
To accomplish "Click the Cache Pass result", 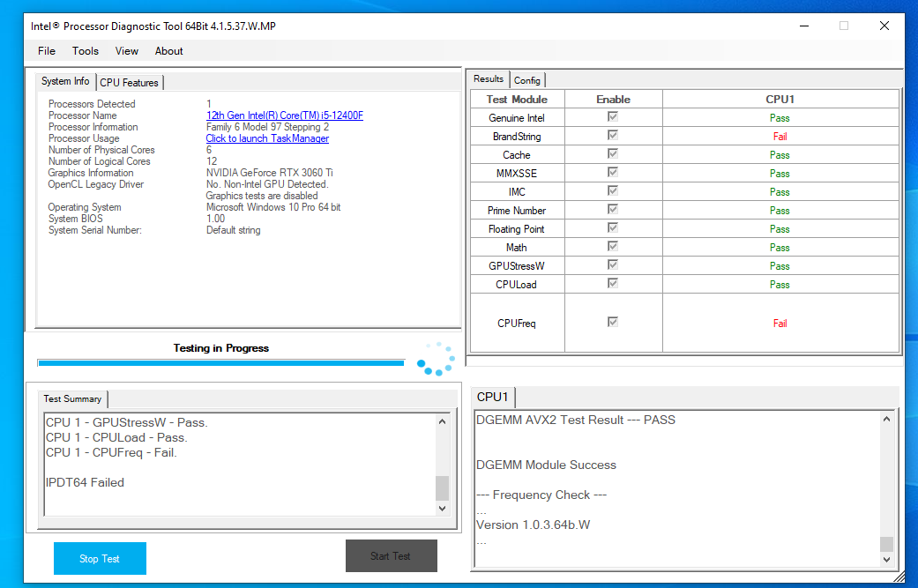I will click(x=780, y=155).
